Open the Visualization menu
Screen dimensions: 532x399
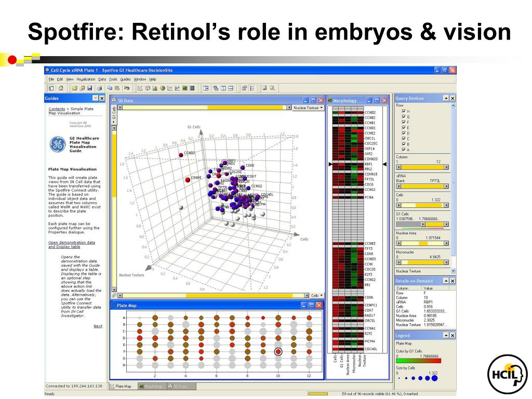86,79
